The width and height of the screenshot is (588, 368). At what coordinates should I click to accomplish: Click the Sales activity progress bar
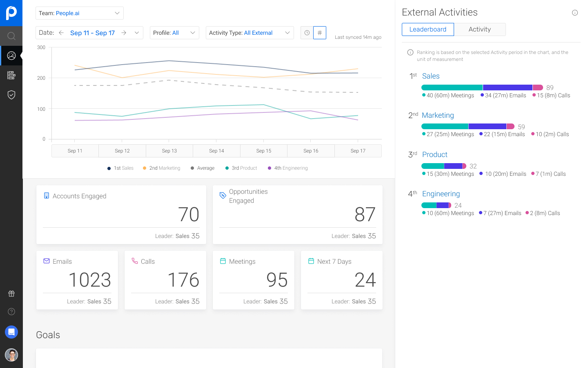(x=482, y=88)
